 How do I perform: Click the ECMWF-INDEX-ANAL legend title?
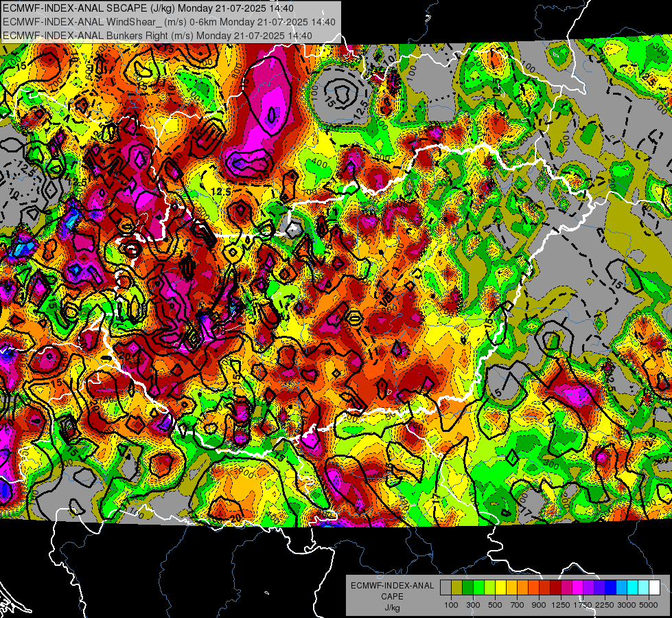coord(393,586)
